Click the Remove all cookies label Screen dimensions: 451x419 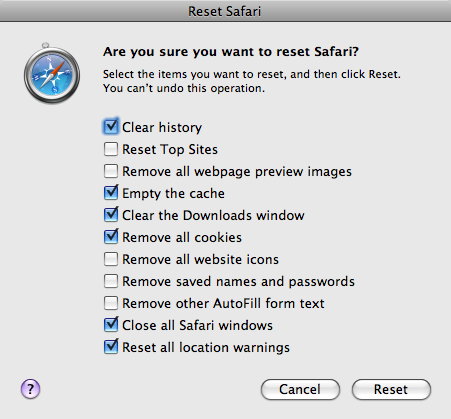tap(182, 237)
